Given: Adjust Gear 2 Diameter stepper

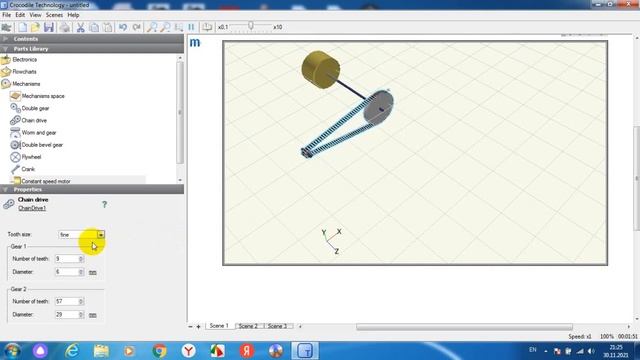Looking at the screenshot, I should tap(81, 315).
